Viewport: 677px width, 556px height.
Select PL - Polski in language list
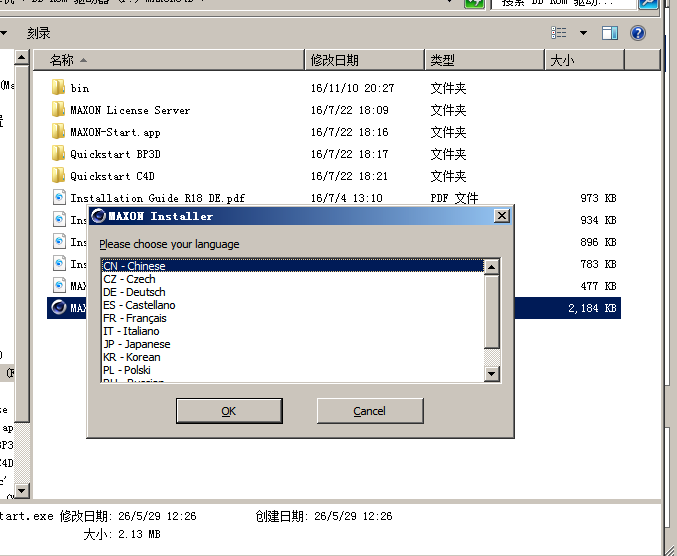pos(293,370)
